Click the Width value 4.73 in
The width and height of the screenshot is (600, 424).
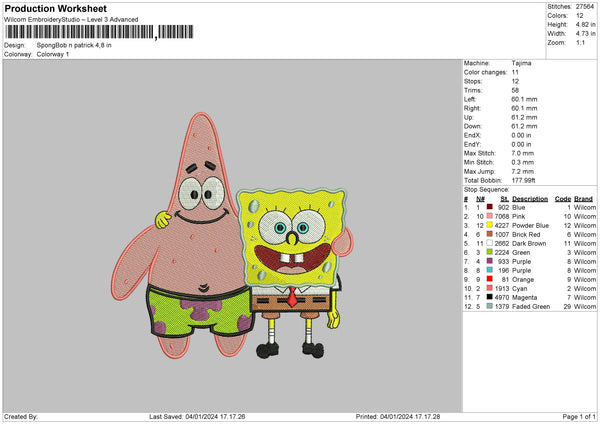[x=585, y=34]
